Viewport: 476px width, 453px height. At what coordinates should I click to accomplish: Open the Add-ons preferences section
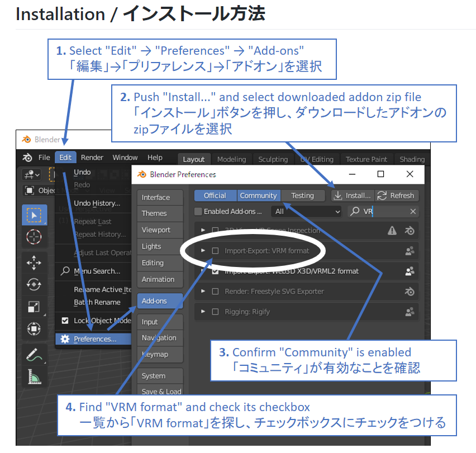(x=160, y=301)
